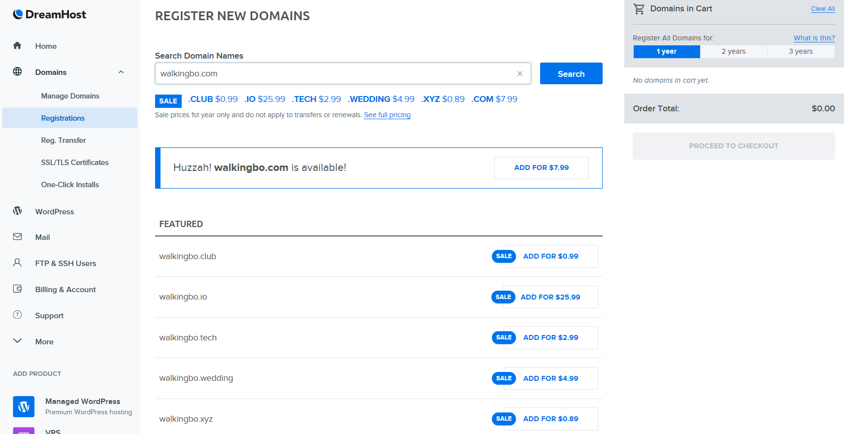Add walkingbo.io for $25.99
868x434 pixels.
[550, 297]
